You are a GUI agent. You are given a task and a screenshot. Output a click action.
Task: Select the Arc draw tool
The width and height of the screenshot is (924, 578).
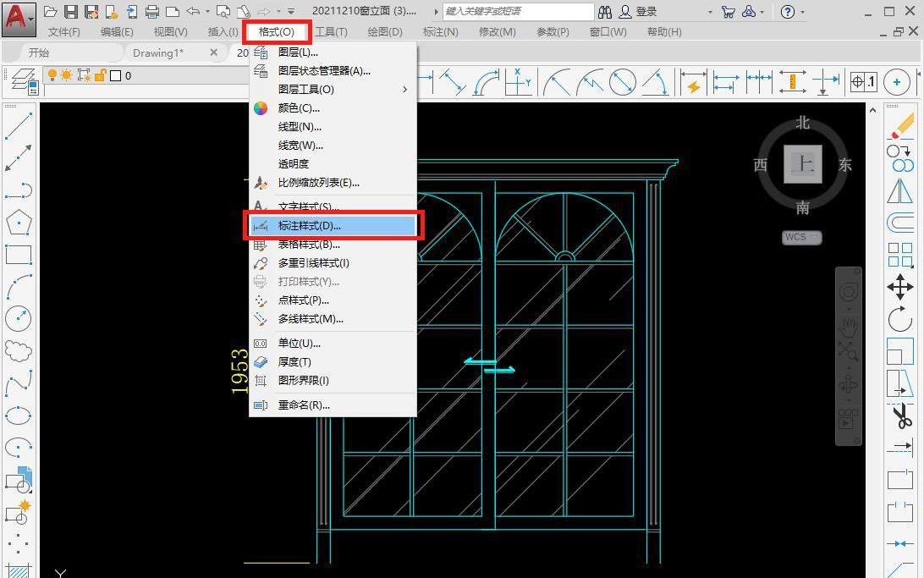click(x=19, y=286)
